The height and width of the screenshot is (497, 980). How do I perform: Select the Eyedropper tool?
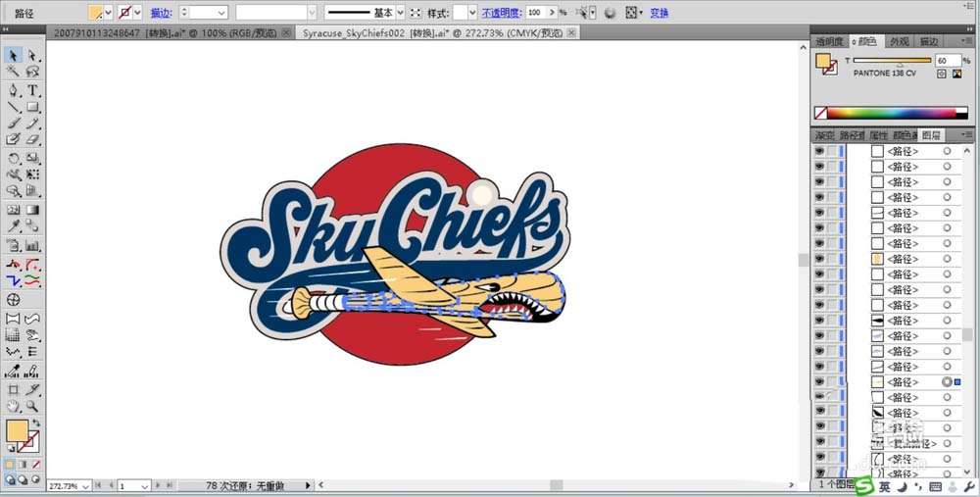13,226
